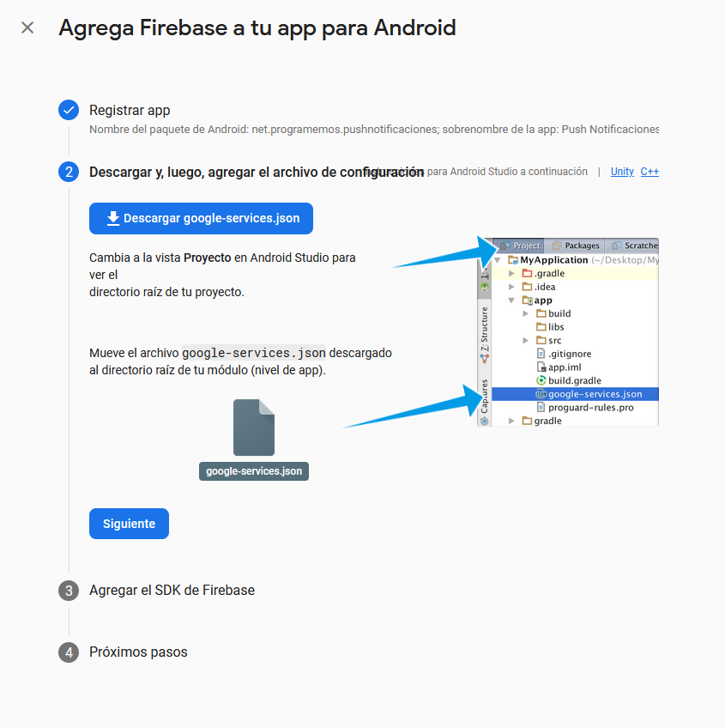Close the Firebase setup dialog
This screenshot has height=728, width=725.
tap(27, 27)
